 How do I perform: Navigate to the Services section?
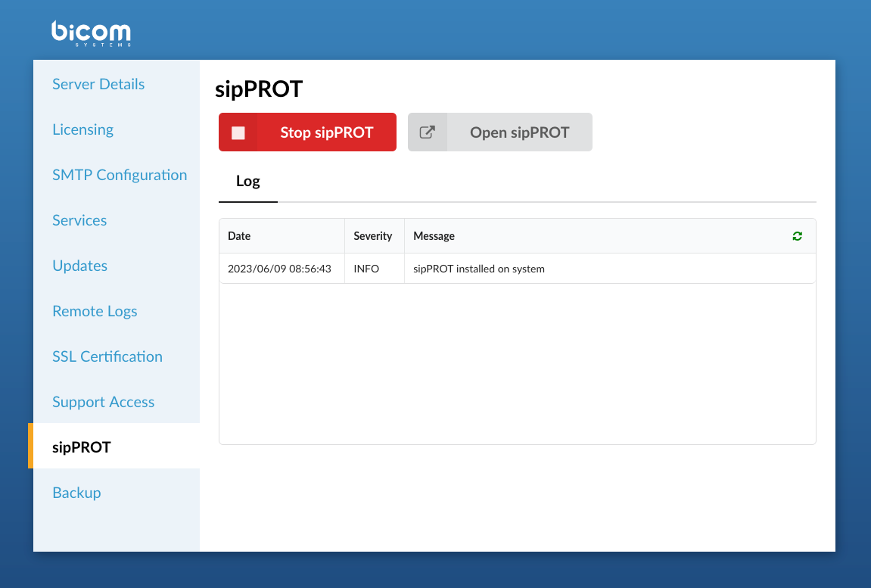79,220
